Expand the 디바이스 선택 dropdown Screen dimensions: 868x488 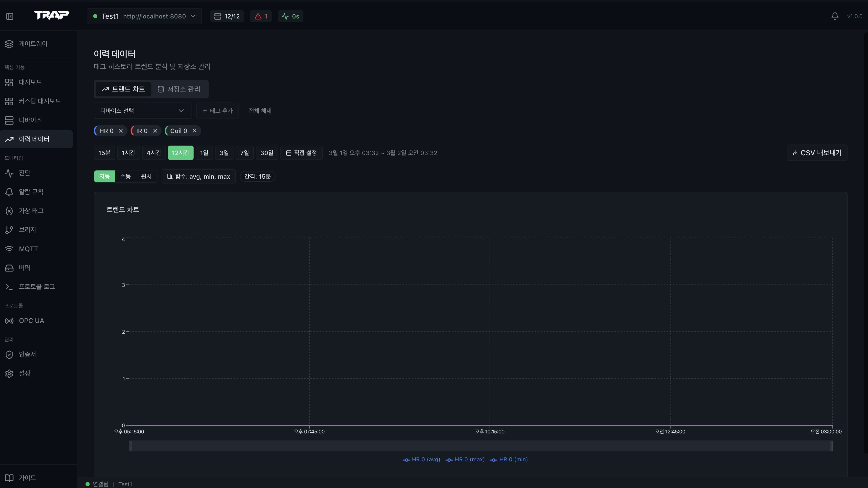point(142,111)
